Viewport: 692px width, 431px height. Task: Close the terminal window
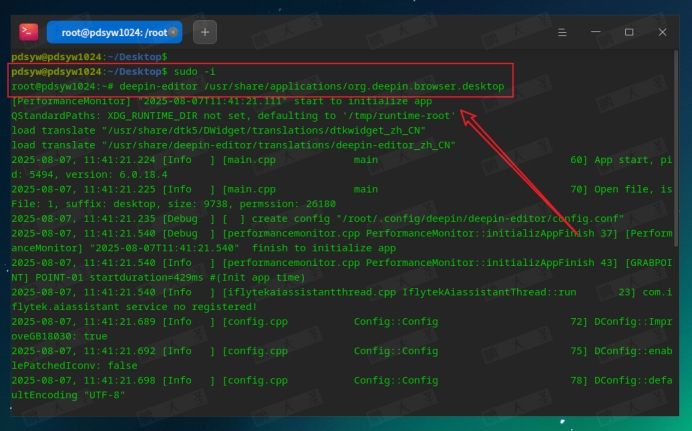(662, 32)
